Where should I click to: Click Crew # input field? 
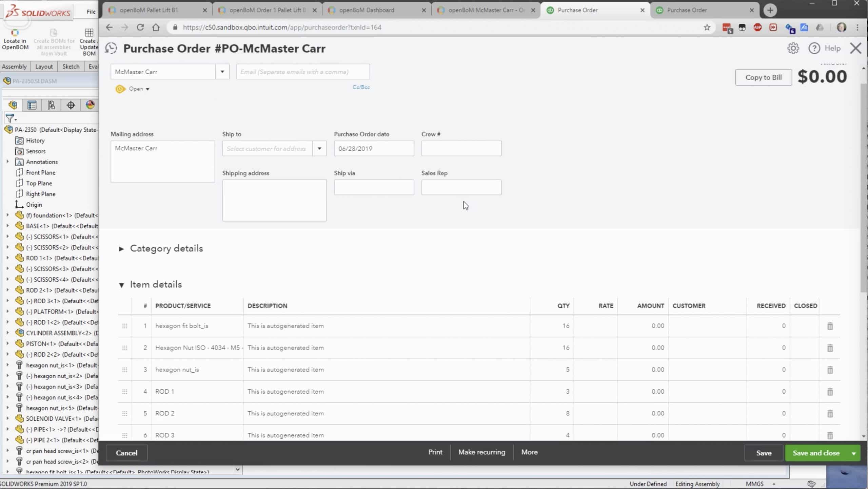[461, 149]
